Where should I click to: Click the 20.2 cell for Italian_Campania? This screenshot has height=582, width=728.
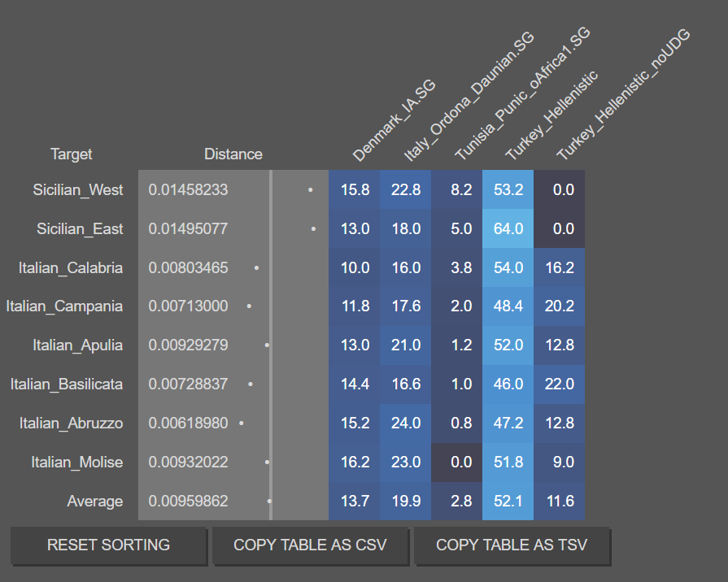(559, 306)
